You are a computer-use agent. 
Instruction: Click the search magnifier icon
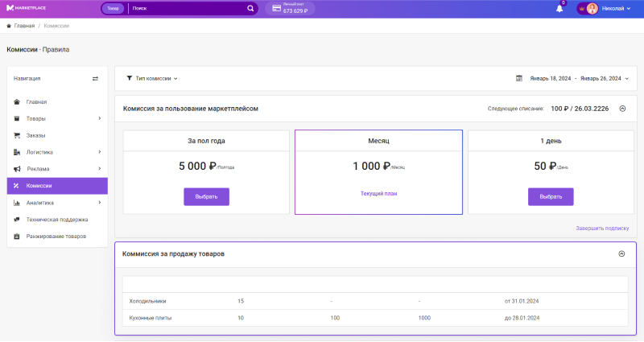pos(250,9)
